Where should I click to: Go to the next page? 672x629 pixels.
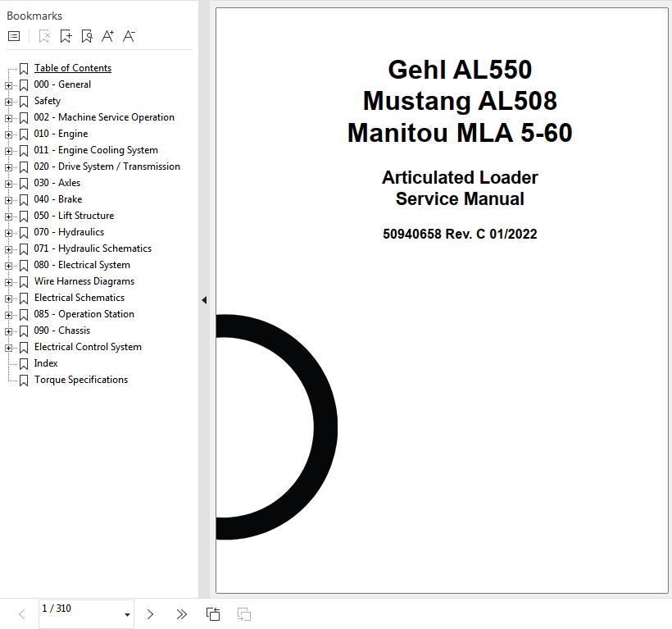point(150,614)
